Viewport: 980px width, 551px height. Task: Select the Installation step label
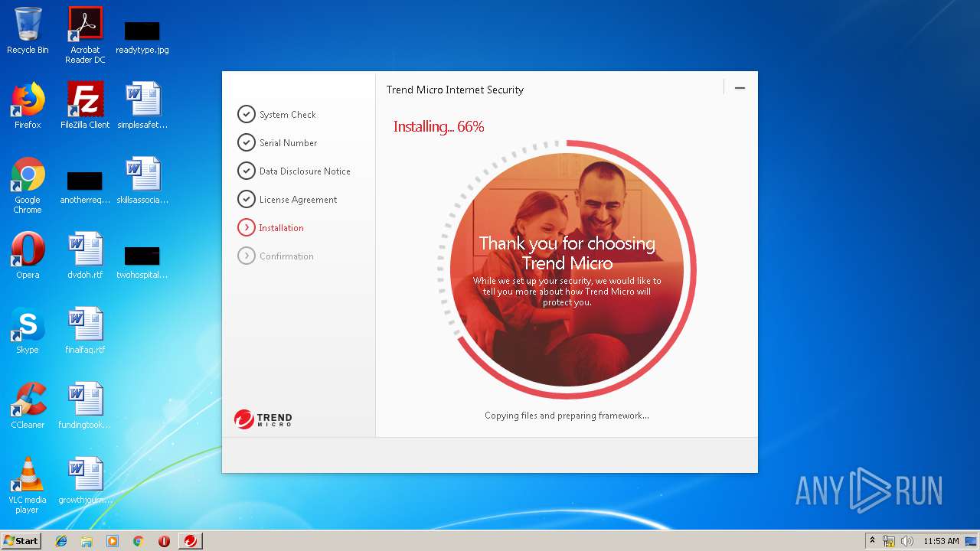[281, 228]
